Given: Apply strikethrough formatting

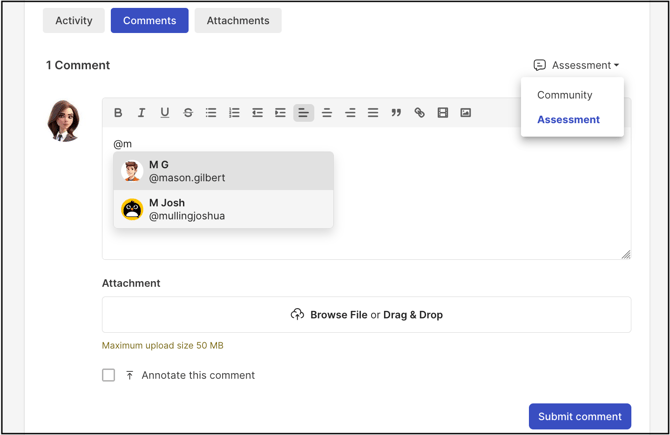Looking at the screenshot, I should tap(188, 113).
